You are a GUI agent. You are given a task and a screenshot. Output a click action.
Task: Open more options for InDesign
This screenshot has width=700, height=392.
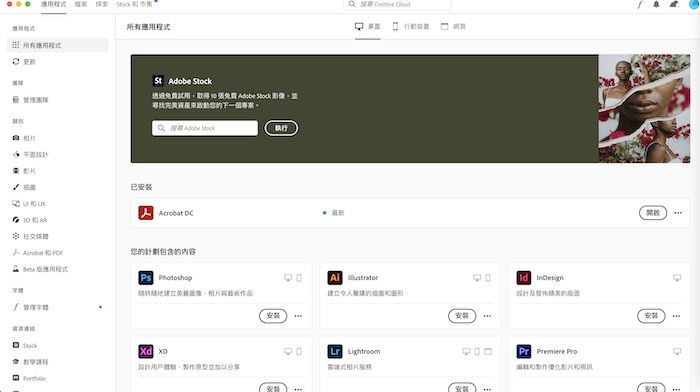click(676, 316)
